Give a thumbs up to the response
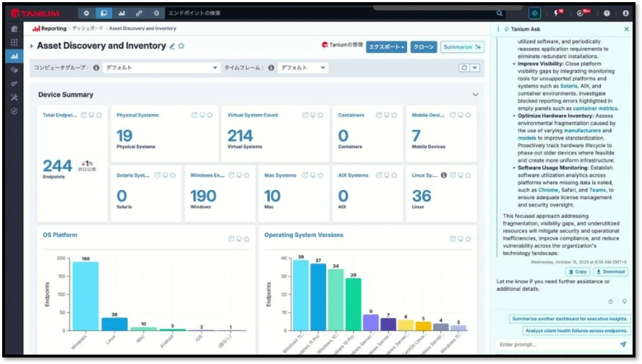The image size is (642, 364). tap(611, 301)
